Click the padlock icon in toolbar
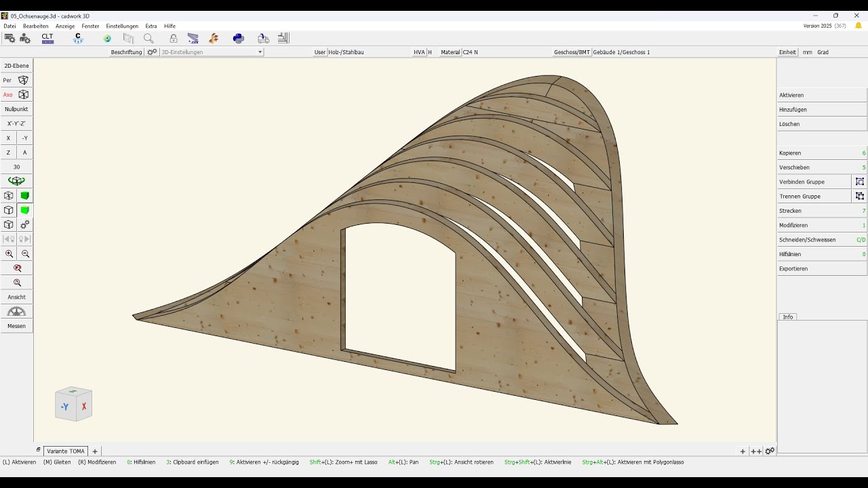The width and height of the screenshot is (868, 488). click(x=174, y=39)
